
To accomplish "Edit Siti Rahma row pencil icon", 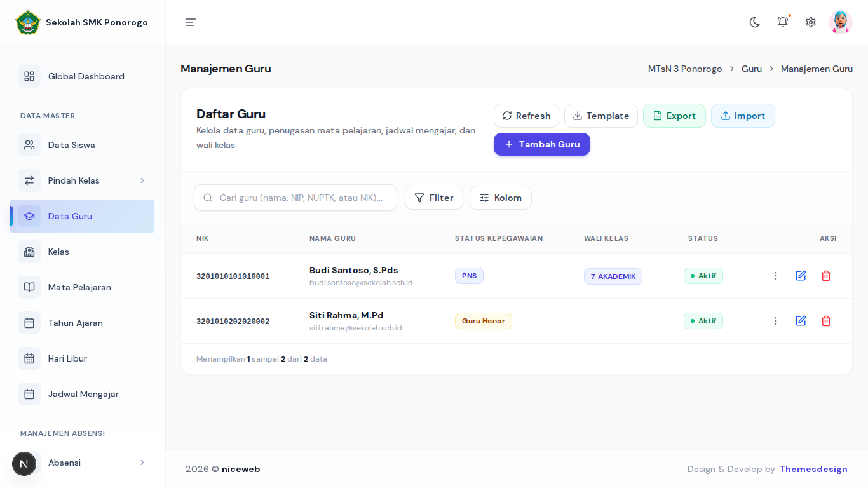I will tap(801, 321).
